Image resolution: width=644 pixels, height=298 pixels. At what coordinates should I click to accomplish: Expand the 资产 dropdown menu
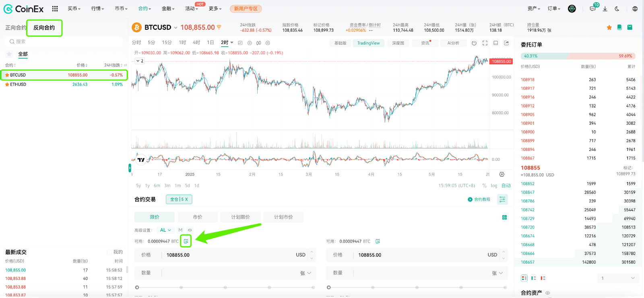tap(533, 8)
